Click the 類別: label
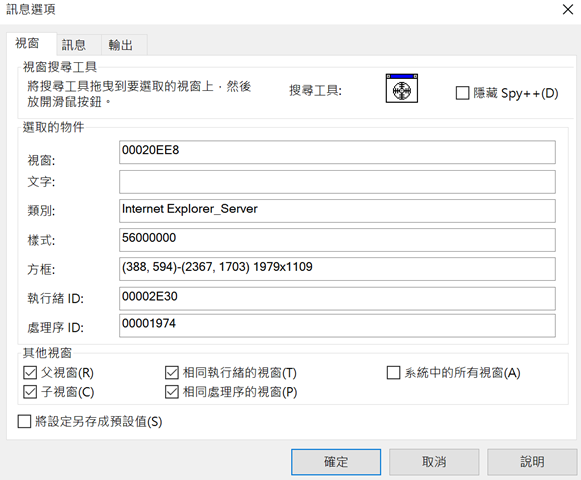 (41, 211)
